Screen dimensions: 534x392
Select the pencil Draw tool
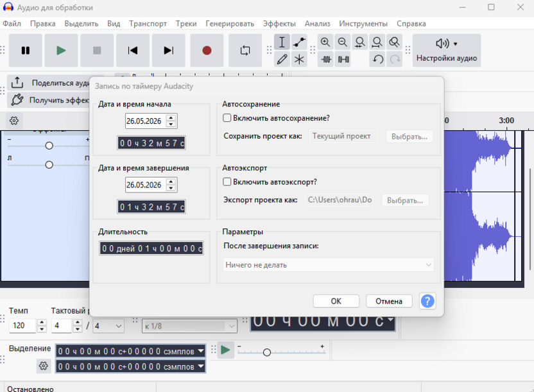point(282,60)
